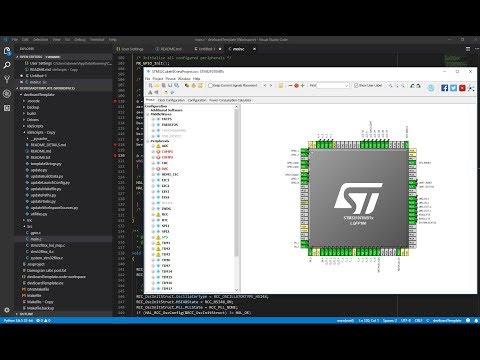Screen dimensions: 480x360
Task: Click the green plus icon in CubeMX toolbar
Action: click(x=303, y=86)
